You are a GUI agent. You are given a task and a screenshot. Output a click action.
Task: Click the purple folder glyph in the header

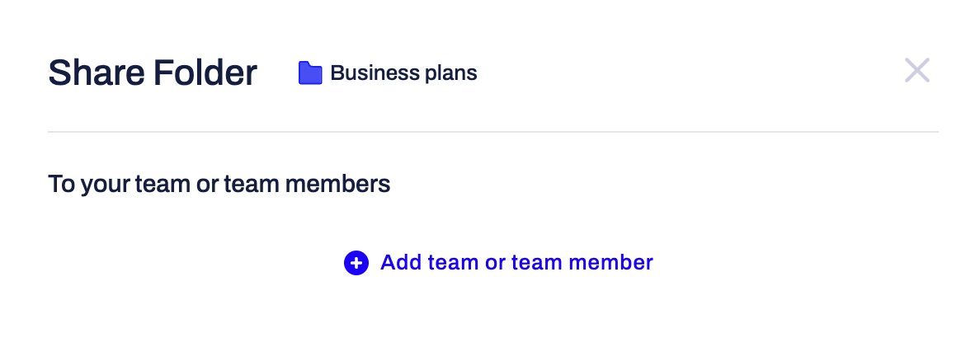click(x=310, y=73)
